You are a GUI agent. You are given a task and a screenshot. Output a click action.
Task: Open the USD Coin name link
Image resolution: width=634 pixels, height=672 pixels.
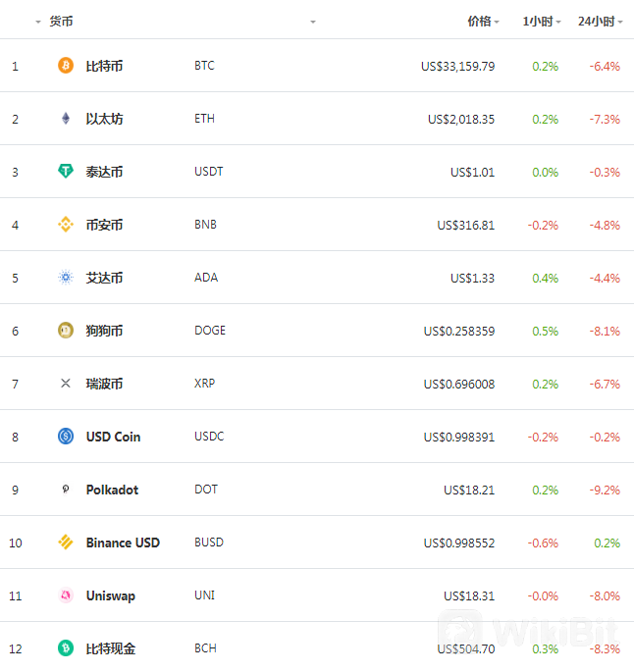coord(113,437)
